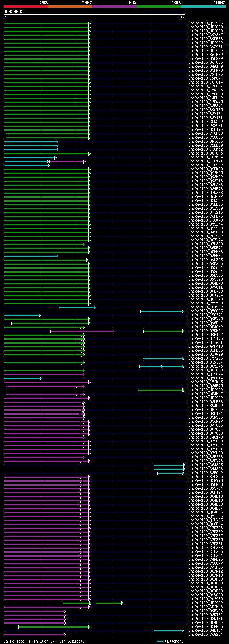Viewport: 229px width, 644px height.
Task: Open hit UniRef100_Q9EXN9
Action: (205, 59)
